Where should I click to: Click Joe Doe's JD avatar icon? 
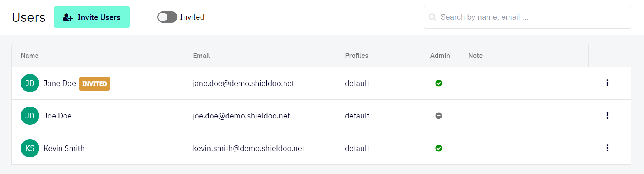30,116
